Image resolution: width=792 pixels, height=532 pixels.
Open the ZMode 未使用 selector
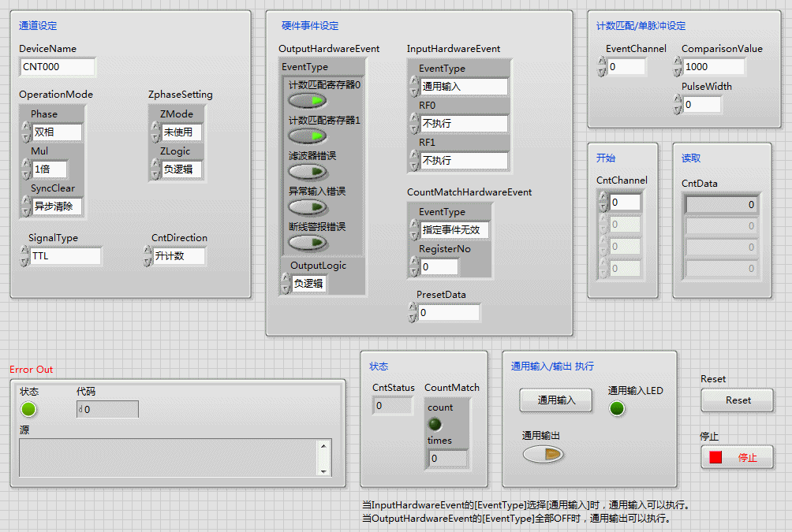click(x=181, y=132)
